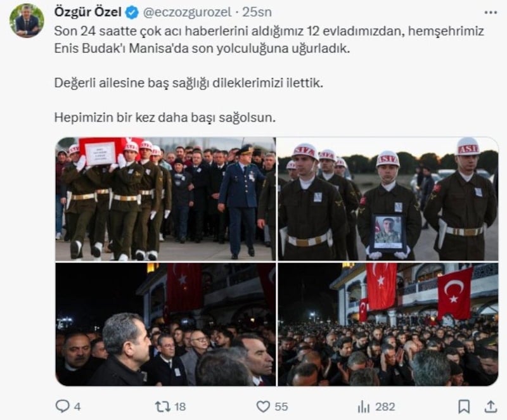Click the share upload icon
The image size is (507, 420).
(490, 406)
